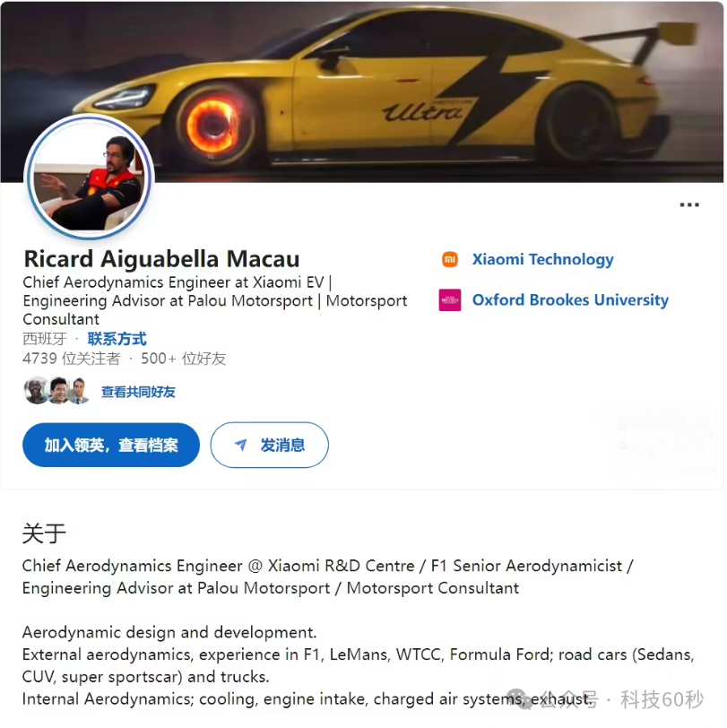The height and width of the screenshot is (728, 727).
Task: Click the Xiaomi Mi logo icon
Action: pyautogui.click(x=449, y=259)
